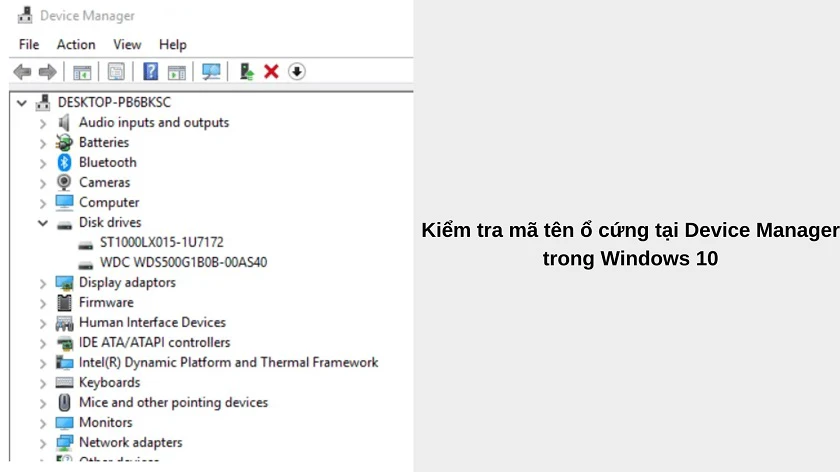840x472 pixels.
Task: Click Scan for hardware changes monitor icon
Action: click(211, 72)
